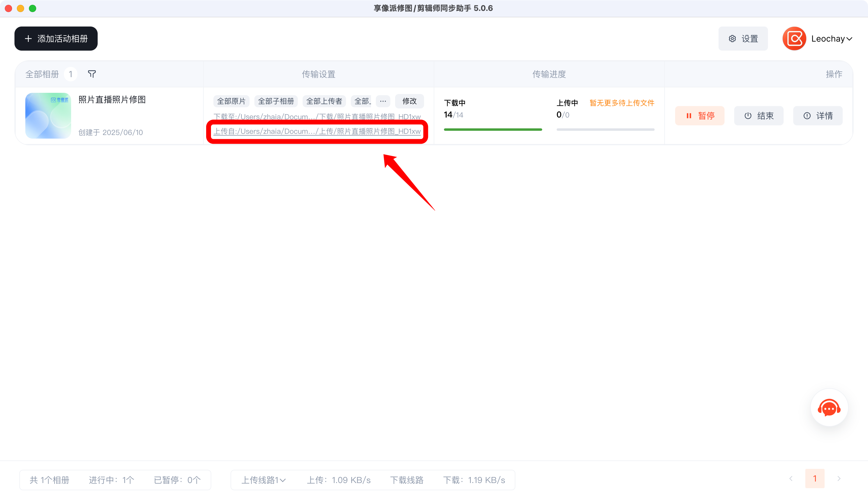868x499 pixels.
Task: Click the album count badge 1
Action: point(71,74)
